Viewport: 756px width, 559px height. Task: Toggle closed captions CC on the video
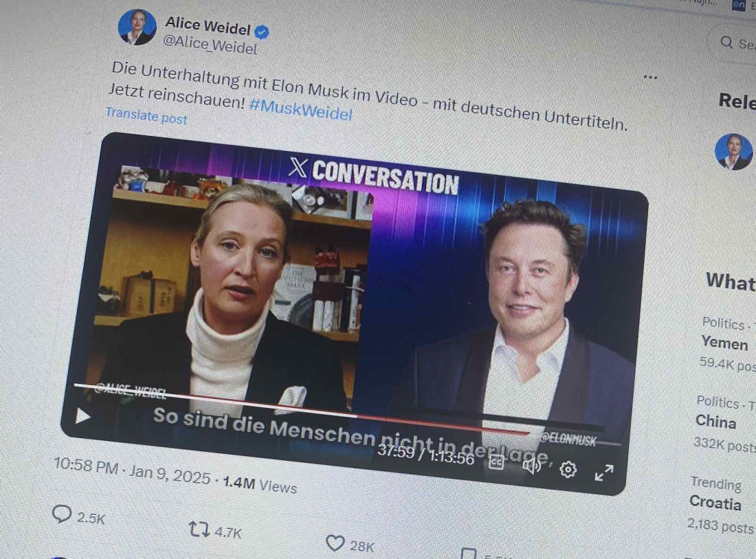click(497, 462)
